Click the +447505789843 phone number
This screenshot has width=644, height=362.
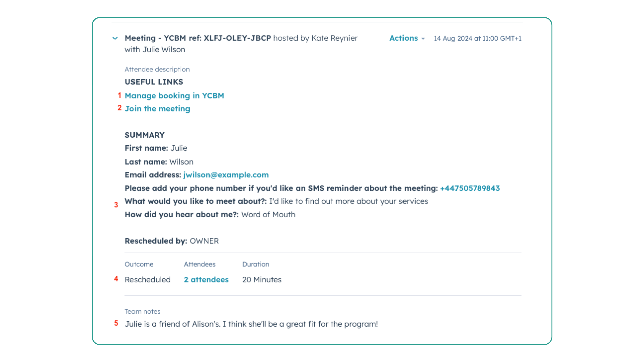tap(470, 188)
